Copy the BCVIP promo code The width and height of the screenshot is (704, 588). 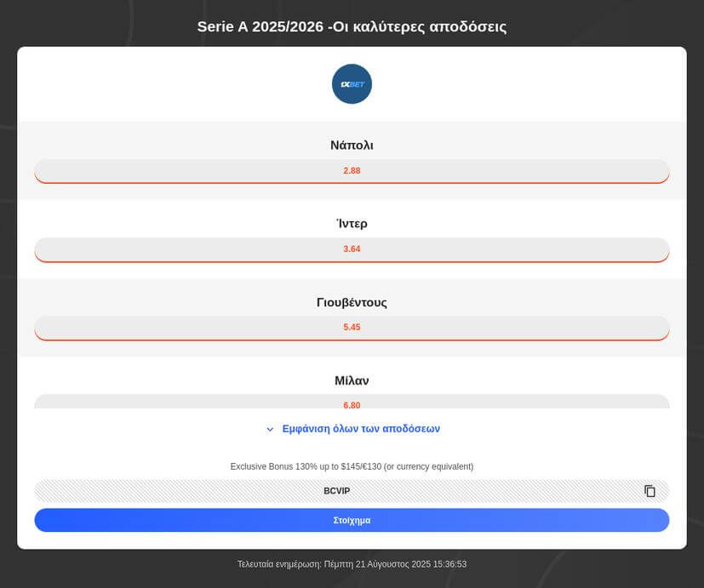point(650,491)
